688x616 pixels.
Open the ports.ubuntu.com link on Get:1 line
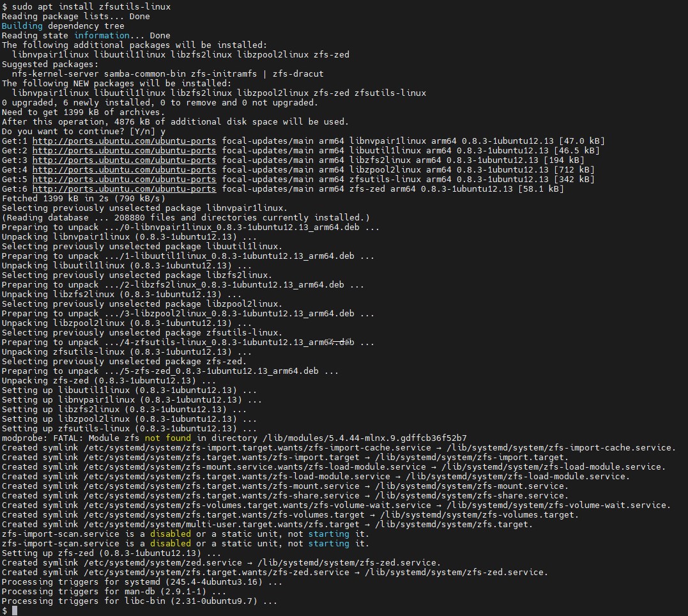click(124, 141)
